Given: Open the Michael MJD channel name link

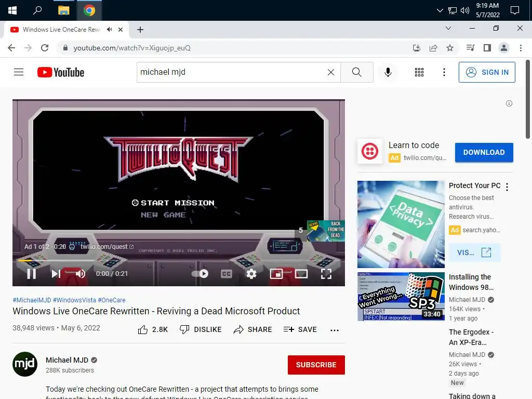Looking at the screenshot, I should click(x=67, y=360).
